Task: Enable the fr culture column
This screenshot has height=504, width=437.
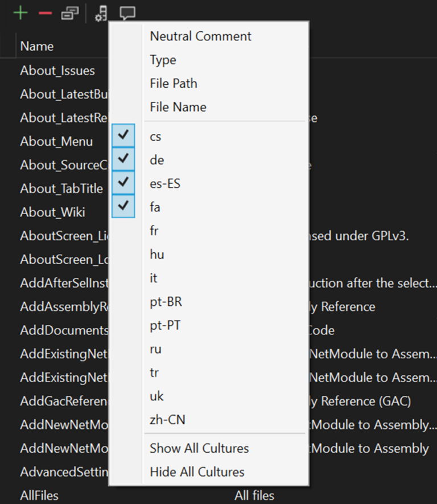Action: [154, 231]
